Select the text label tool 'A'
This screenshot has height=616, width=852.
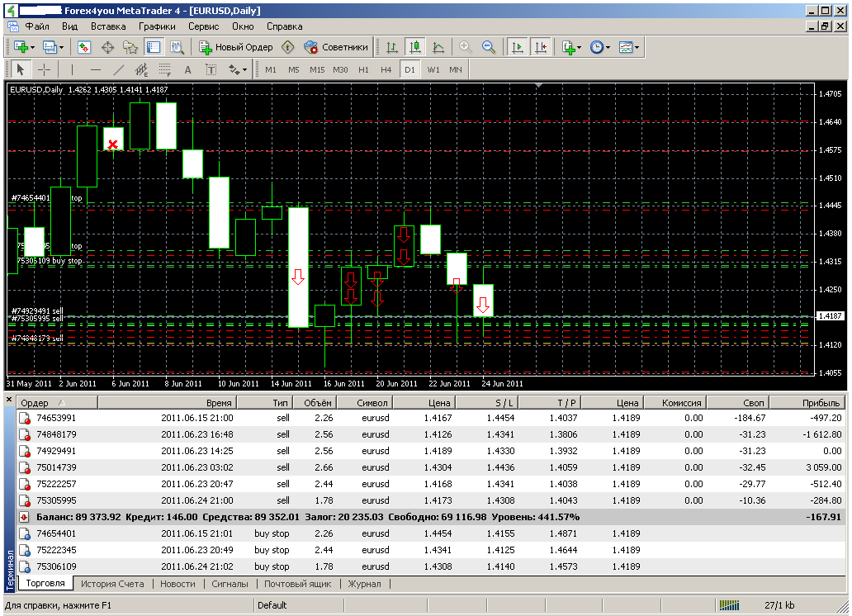[187, 69]
